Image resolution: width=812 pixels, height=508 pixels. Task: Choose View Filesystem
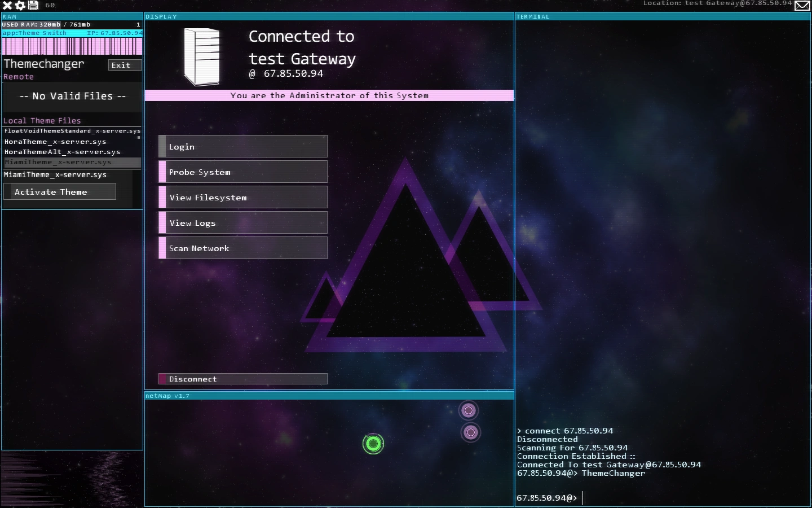[x=243, y=197]
